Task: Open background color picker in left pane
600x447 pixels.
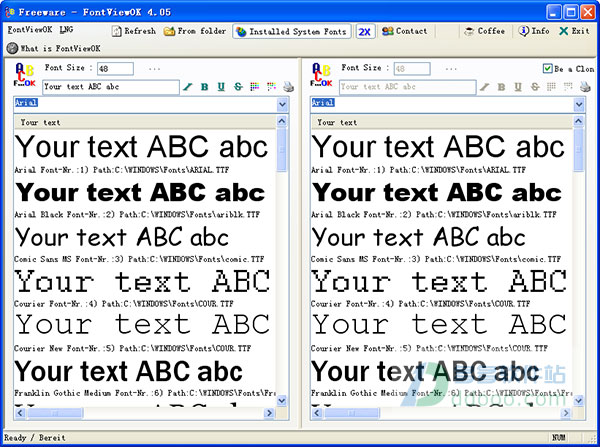Action: (x=272, y=87)
